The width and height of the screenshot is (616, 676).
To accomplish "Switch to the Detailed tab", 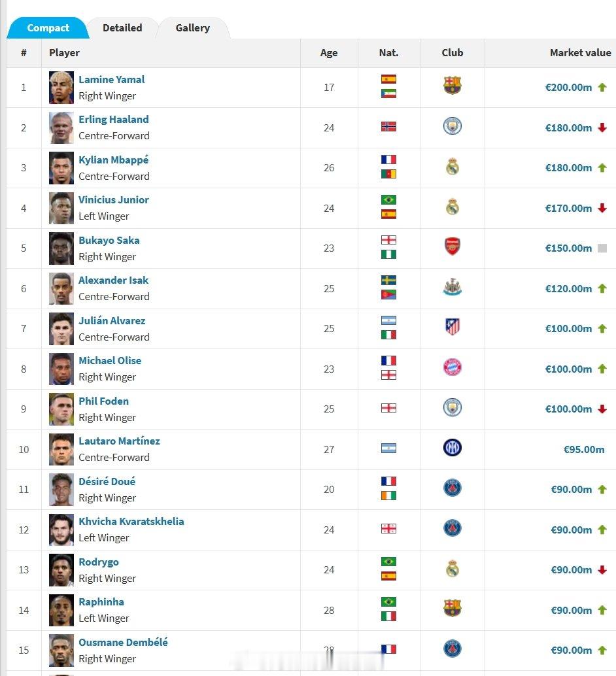I will pyautogui.click(x=122, y=28).
